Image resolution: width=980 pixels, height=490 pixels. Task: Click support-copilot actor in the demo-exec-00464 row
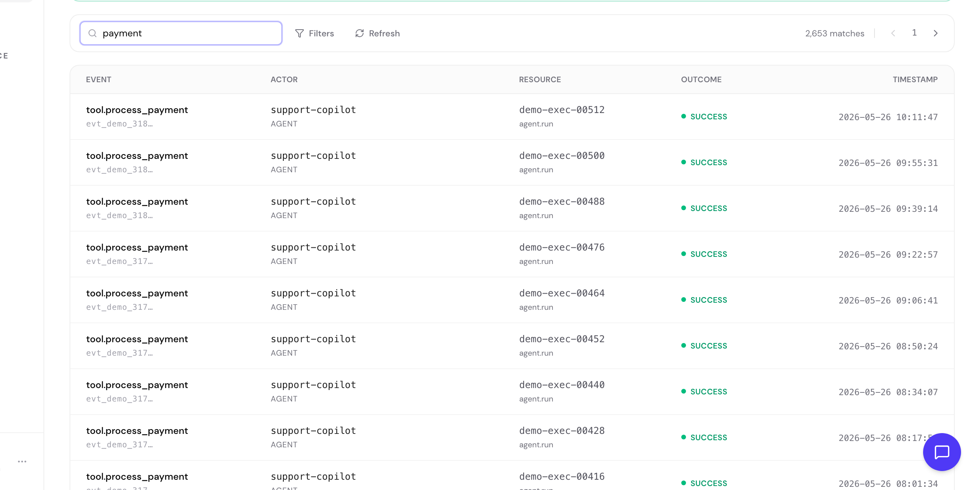point(313,293)
